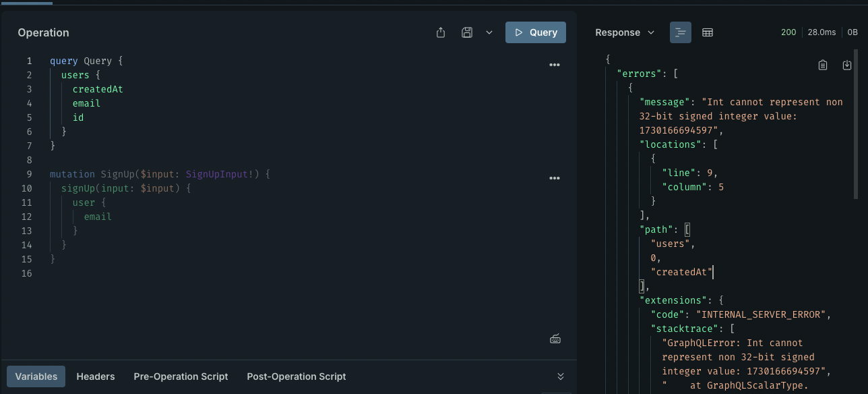Viewport: 868px width, 394px height.
Task: Toggle JSON response view
Action: pyautogui.click(x=681, y=32)
